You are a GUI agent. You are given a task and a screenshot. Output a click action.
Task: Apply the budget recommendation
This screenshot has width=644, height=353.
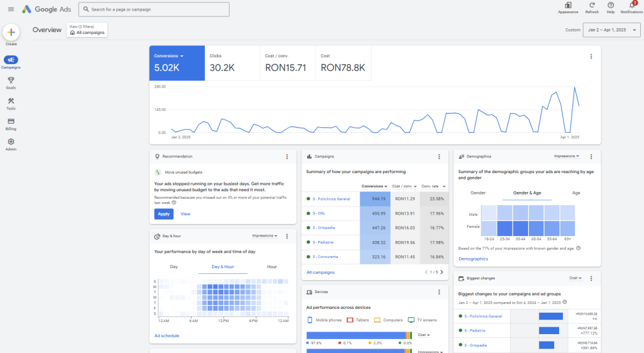164,214
